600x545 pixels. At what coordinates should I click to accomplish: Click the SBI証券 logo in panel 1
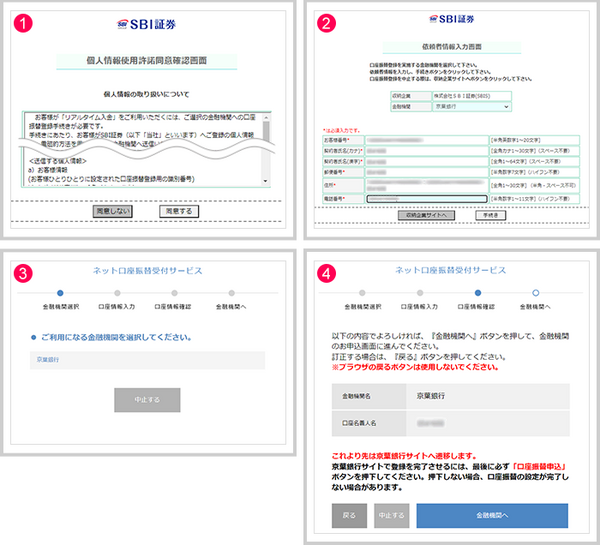pos(150,23)
